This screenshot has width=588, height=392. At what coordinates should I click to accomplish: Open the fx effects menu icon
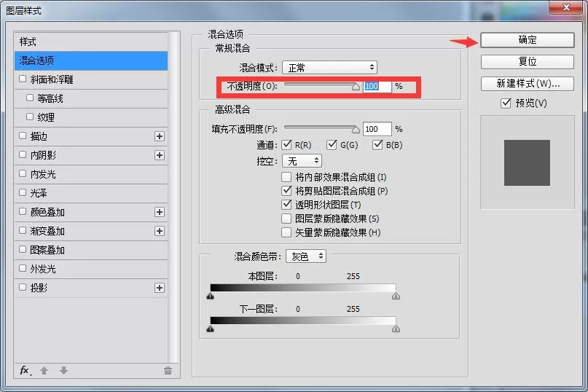26,371
